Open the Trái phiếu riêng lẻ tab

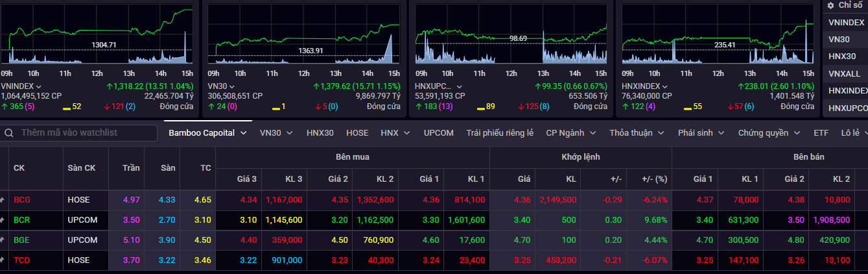click(499, 132)
